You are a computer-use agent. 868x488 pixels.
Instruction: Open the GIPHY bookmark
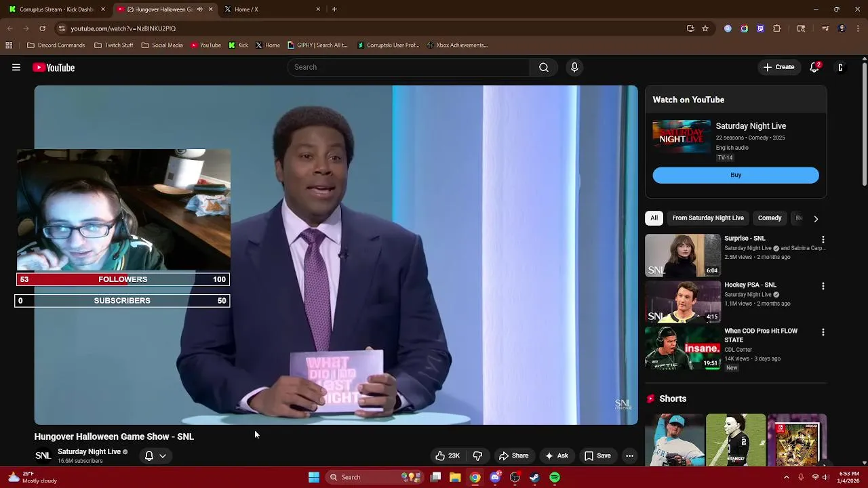pyautogui.click(x=317, y=45)
